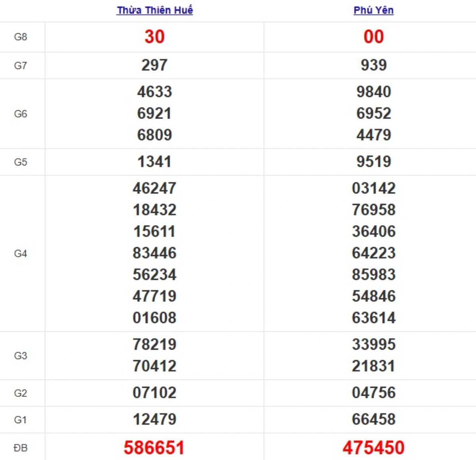The width and height of the screenshot is (476, 460).
Task: Click the G6 number 4479
Action: 374,135
